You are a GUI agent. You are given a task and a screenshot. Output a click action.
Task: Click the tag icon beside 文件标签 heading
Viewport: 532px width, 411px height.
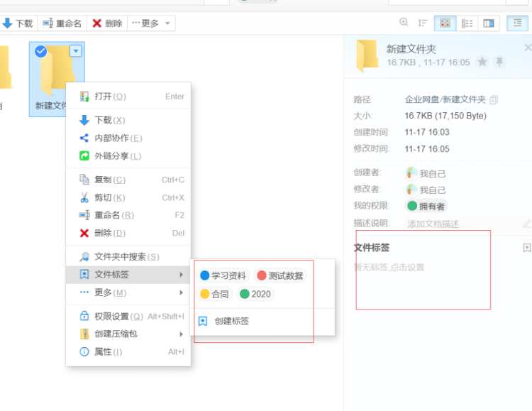click(x=526, y=248)
